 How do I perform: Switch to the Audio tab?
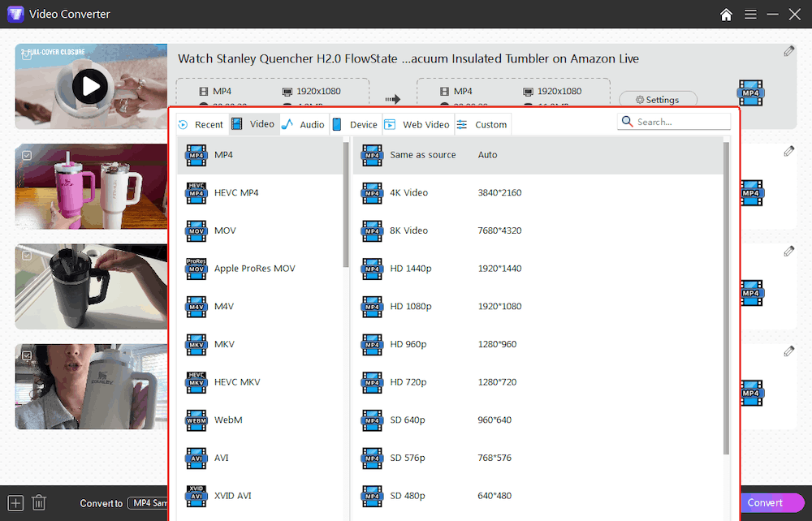tap(304, 125)
